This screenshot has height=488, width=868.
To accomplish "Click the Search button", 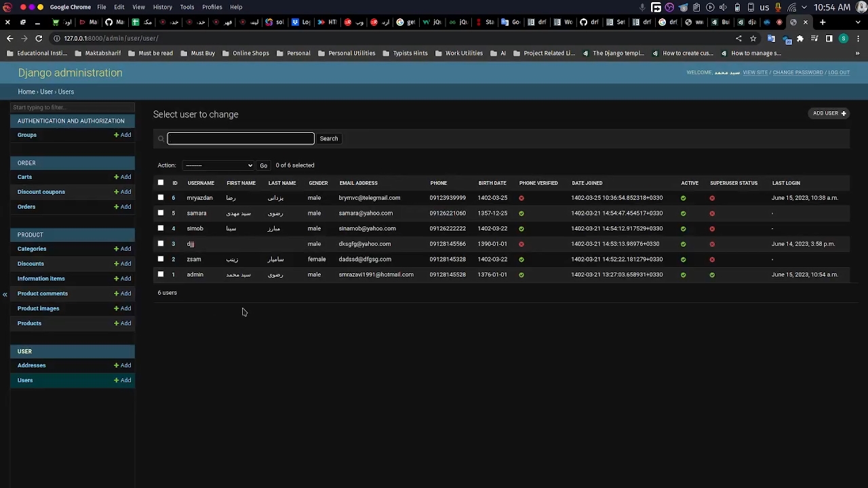I will [328, 138].
